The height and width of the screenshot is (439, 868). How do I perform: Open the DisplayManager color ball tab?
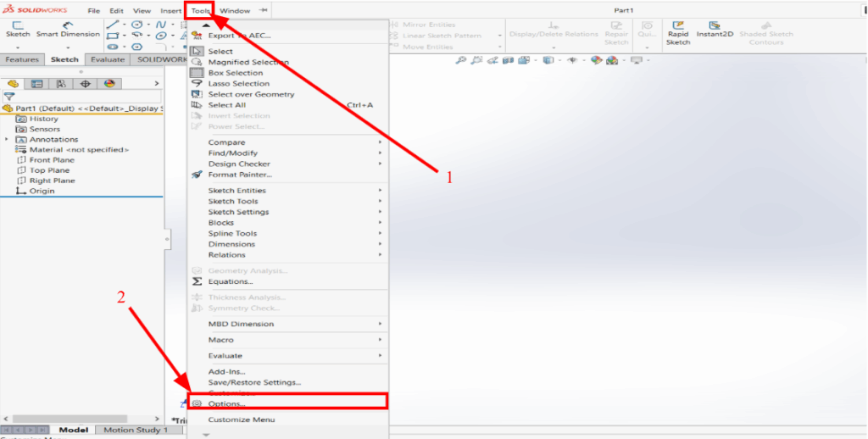pyautogui.click(x=109, y=84)
